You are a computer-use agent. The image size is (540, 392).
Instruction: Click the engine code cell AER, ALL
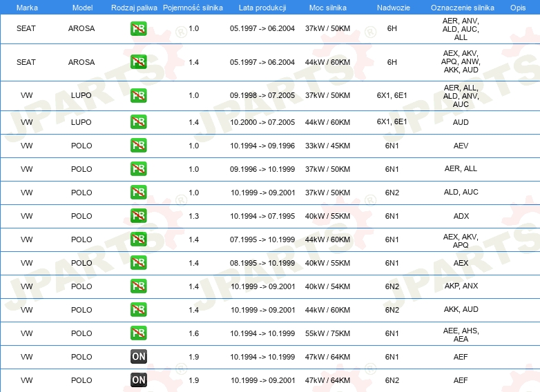pyautogui.click(x=461, y=168)
